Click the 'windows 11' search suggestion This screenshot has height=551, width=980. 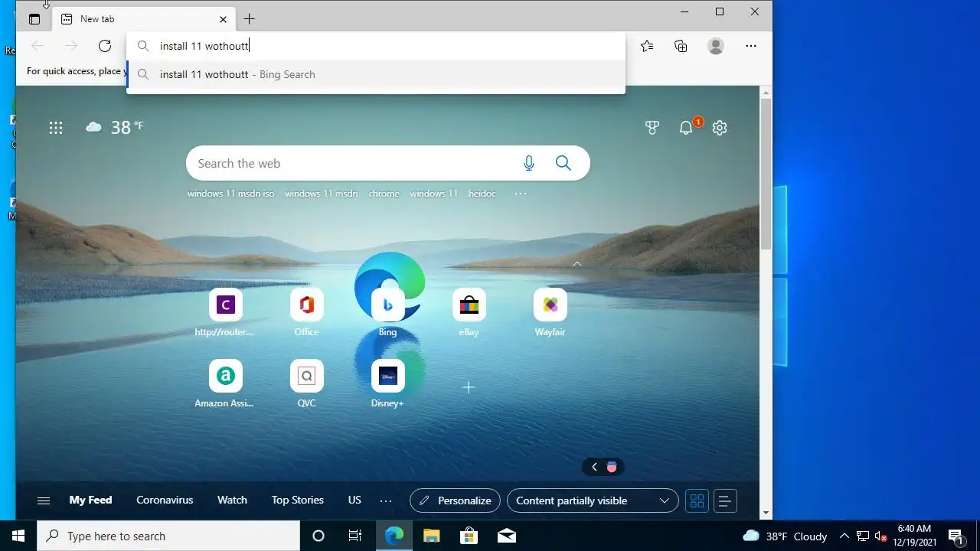point(433,194)
